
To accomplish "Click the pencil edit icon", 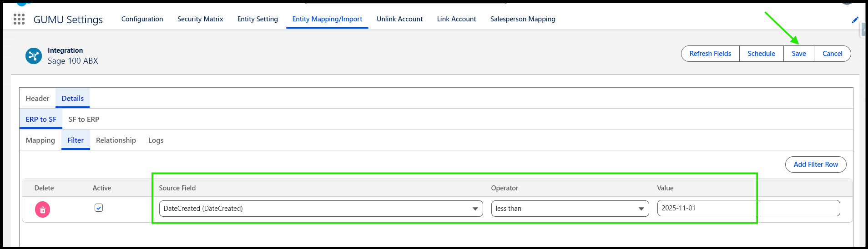I will 855,20.
